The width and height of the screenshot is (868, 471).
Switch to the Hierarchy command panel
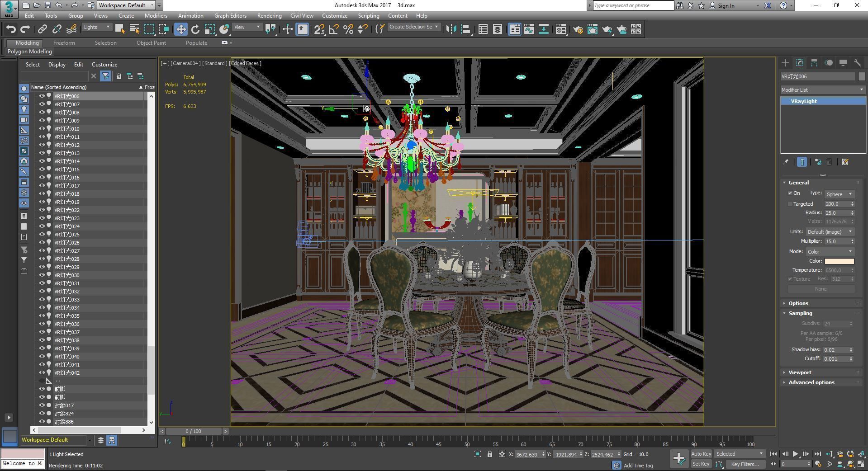point(814,63)
